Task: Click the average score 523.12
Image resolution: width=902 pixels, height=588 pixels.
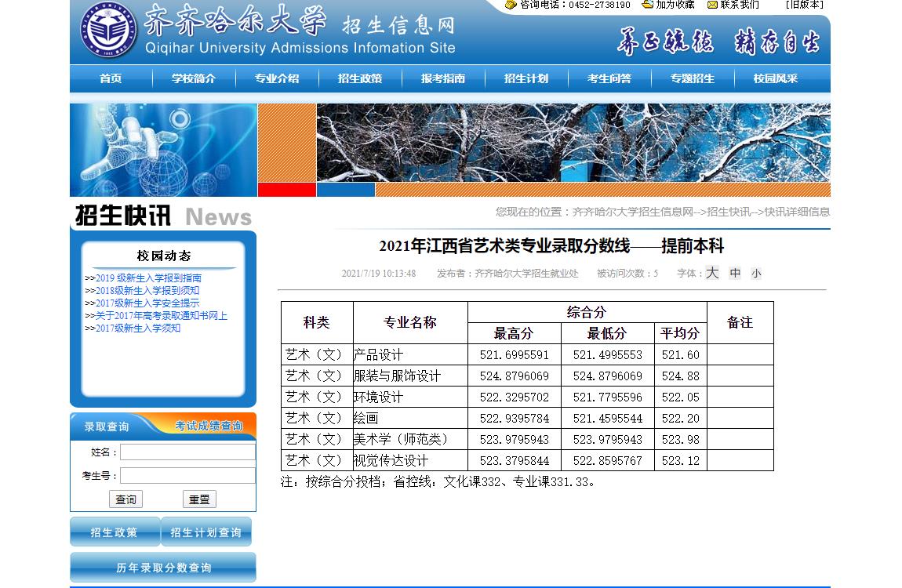Action: 681,461
